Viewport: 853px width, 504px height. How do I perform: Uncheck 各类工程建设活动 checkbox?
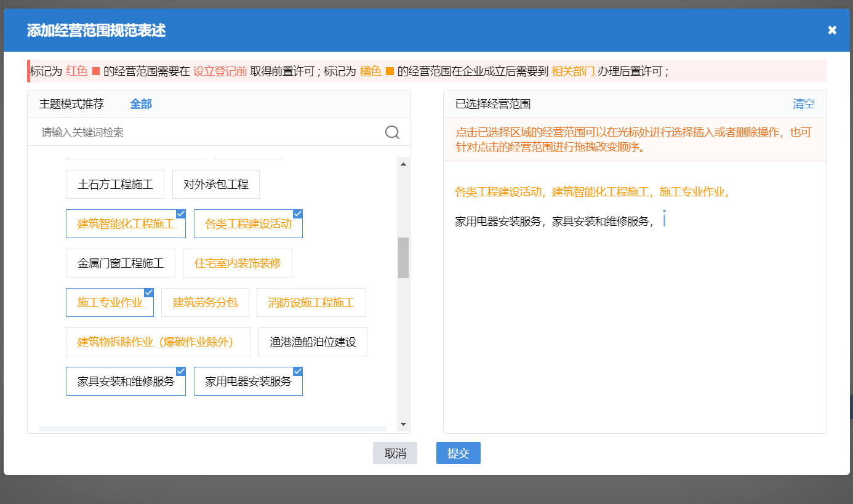point(297,213)
